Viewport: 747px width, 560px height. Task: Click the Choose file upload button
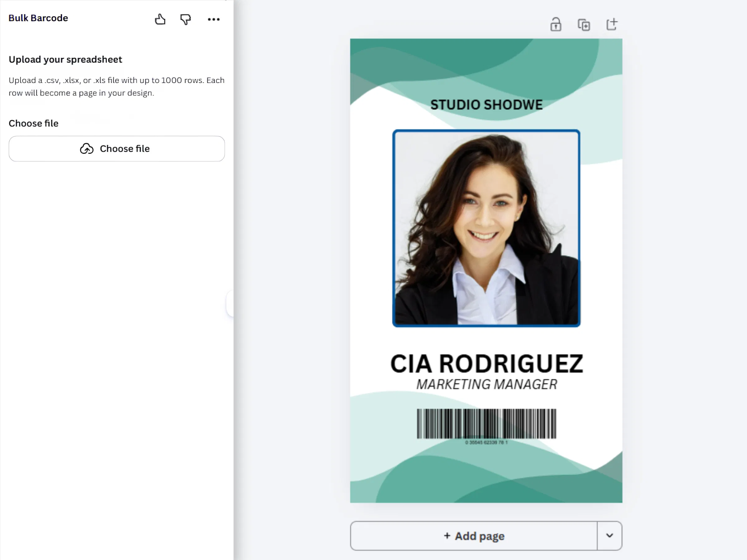point(117,148)
